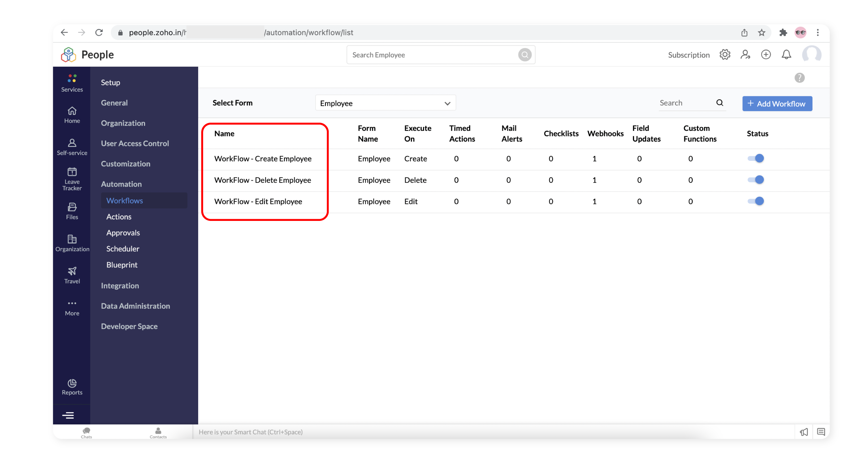Click the workflow search magnifier icon
The width and height of the screenshot is (868, 455).
719,103
